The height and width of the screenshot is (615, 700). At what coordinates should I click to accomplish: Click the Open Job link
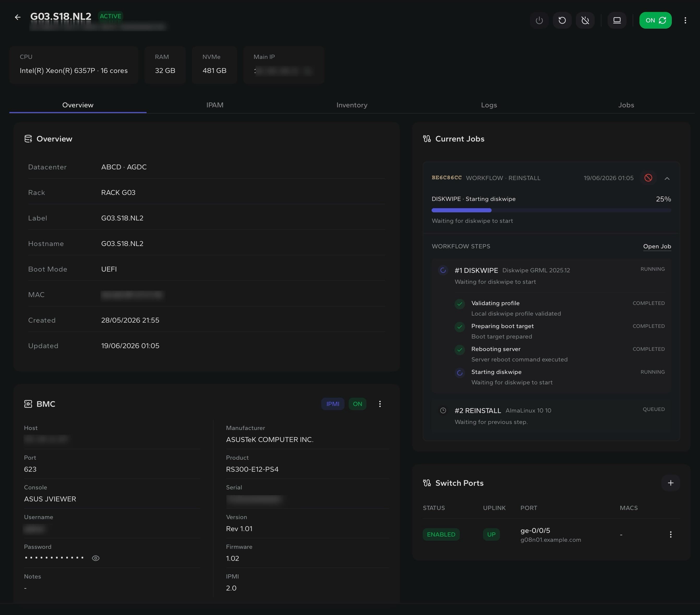657,247
